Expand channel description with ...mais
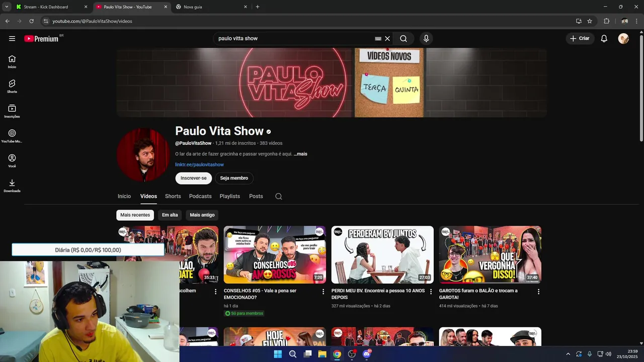The image size is (644, 362). (300, 154)
